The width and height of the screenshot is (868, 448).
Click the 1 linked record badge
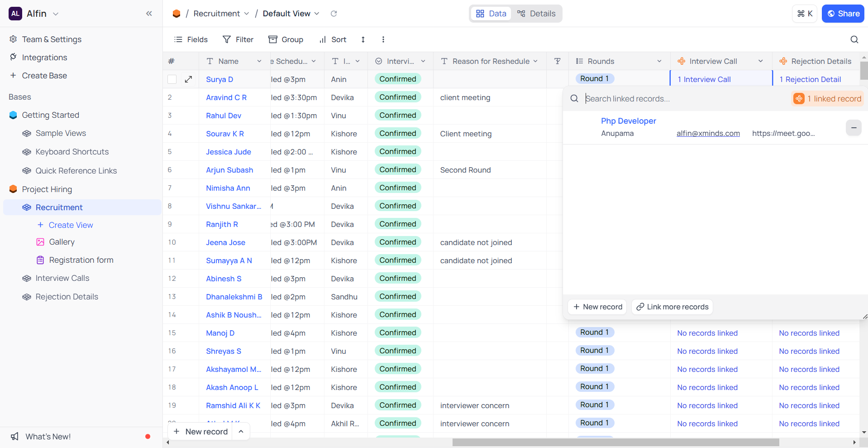[x=827, y=99]
